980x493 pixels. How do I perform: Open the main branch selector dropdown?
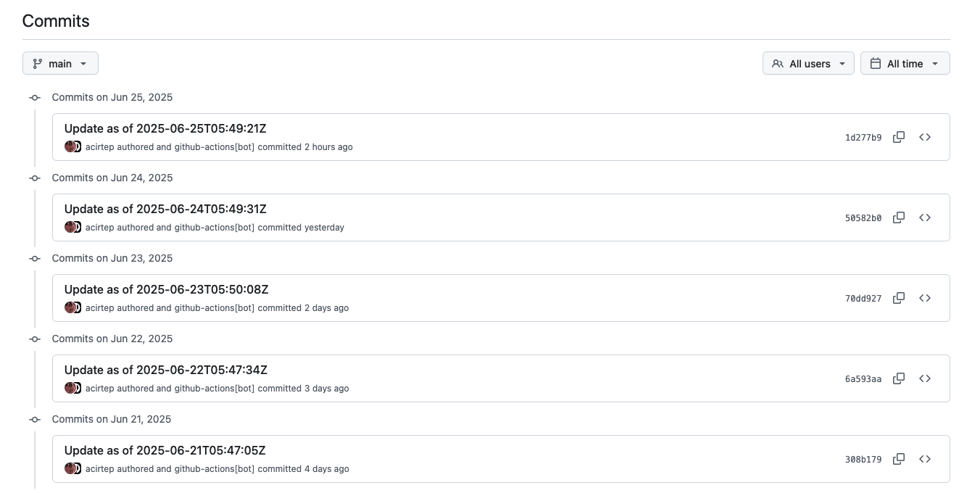point(60,63)
